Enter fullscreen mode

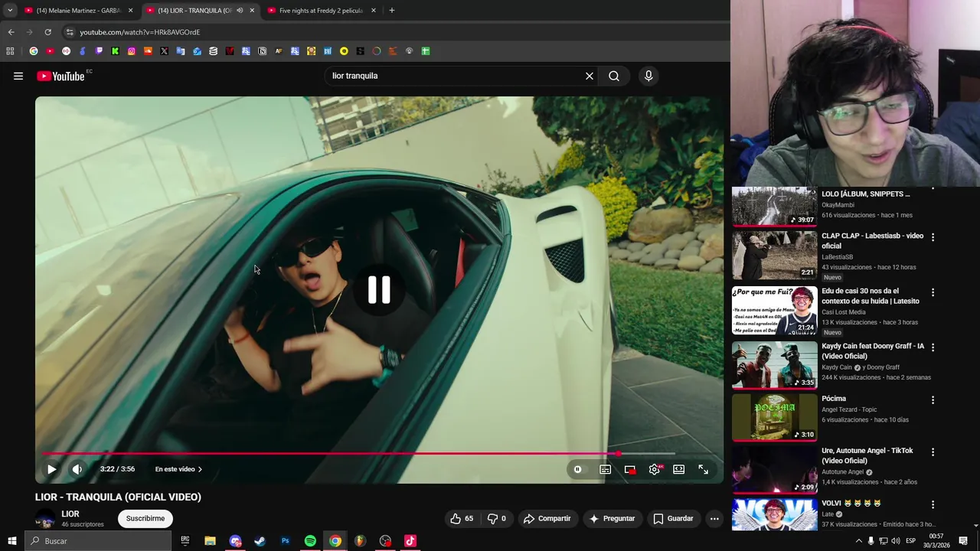[703, 469]
